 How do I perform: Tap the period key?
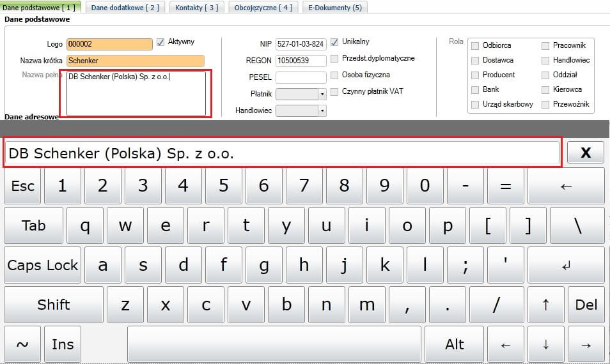448,305
